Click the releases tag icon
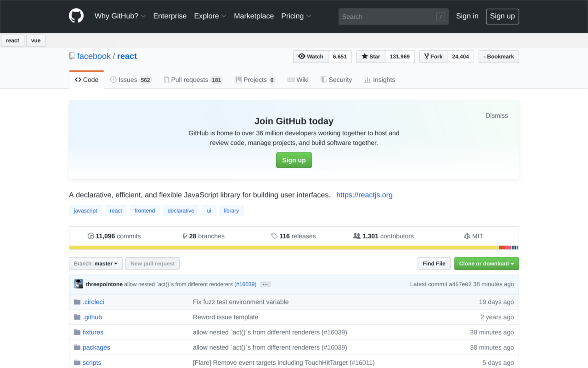Image resolution: width=588 pixels, height=368 pixels. point(274,236)
